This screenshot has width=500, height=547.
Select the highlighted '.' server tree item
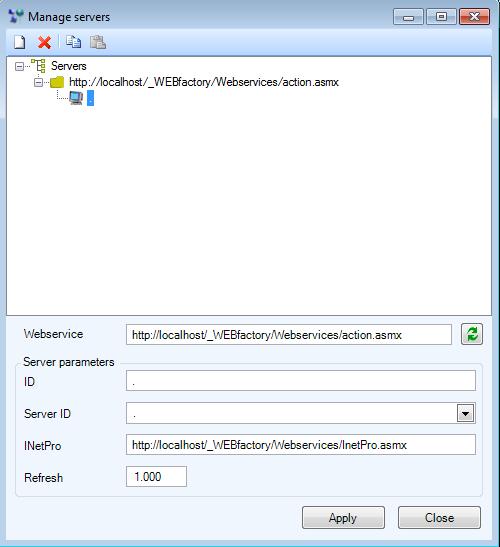[90, 98]
